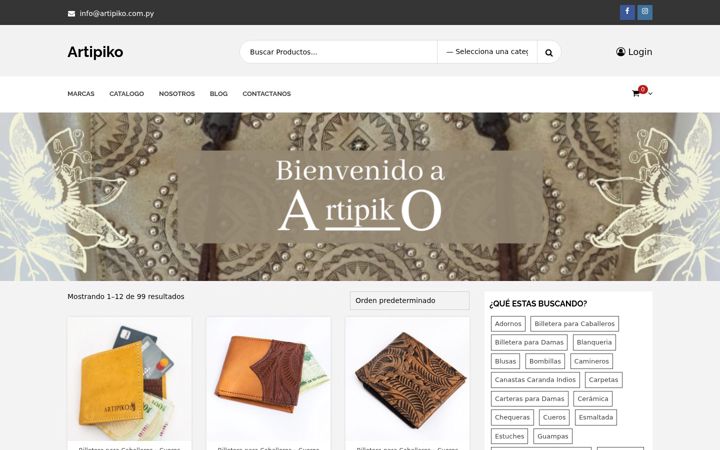The height and width of the screenshot is (450, 720).
Task: Select the 'Canastas Caranda Indios' tag
Action: pyautogui.click(x=535, y=380)
